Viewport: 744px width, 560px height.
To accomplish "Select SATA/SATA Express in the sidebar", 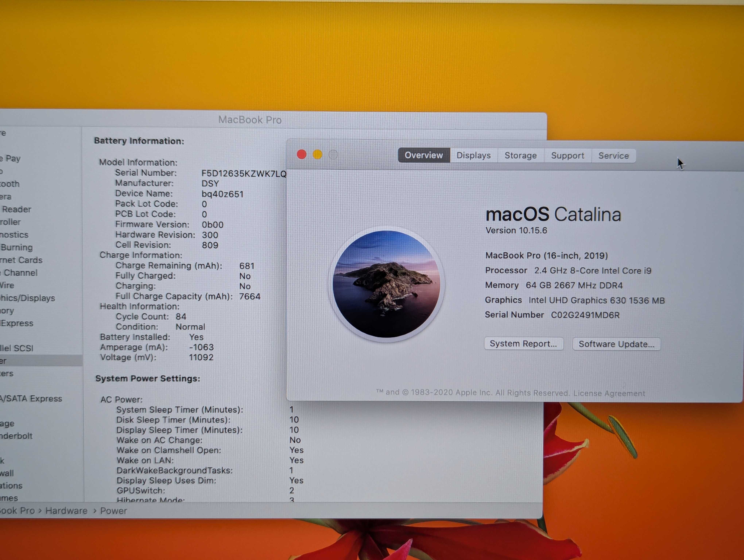I will click(x=31, y=399).
